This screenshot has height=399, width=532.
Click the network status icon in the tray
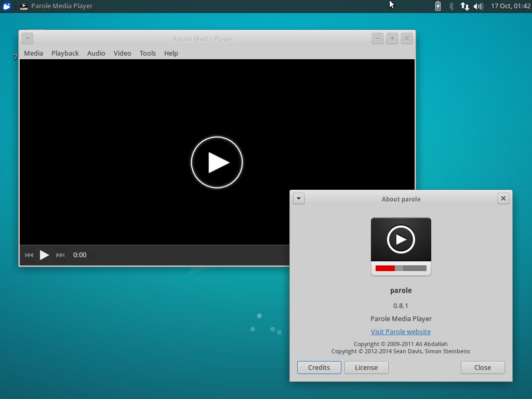coord(464,6)
